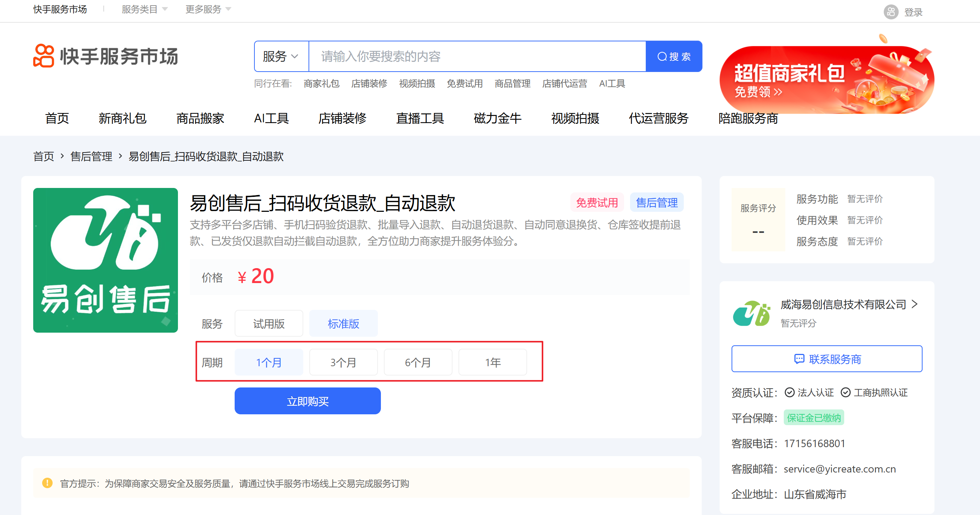Click the magnifier search button

[x=674, y=56]
